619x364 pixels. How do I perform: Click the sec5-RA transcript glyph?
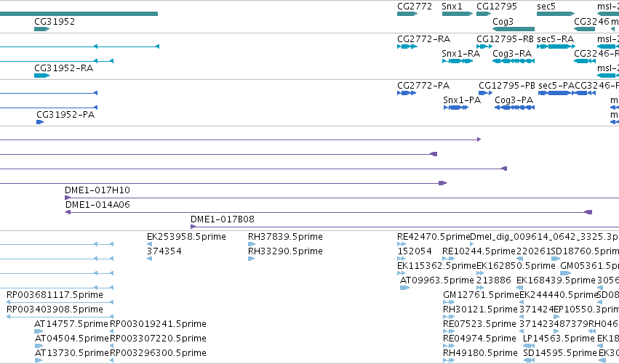[556, 46]
